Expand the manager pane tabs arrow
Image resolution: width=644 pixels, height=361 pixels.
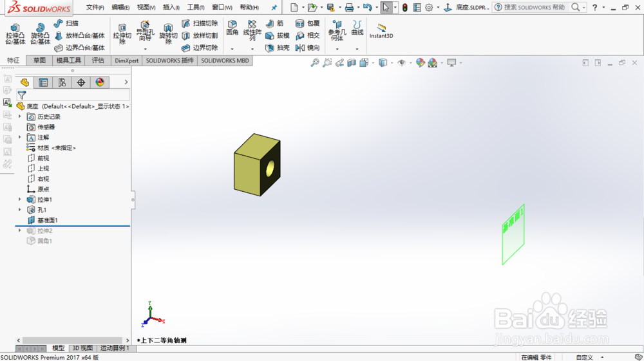(x=126, y=82)
